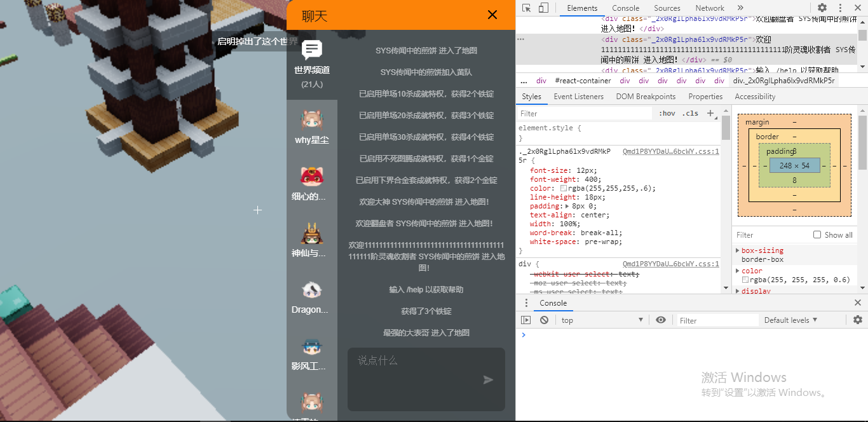Click color swatch in styles rule
This screenshot has width=868, height=422.
pyautogui.click(x=563, y=189)
